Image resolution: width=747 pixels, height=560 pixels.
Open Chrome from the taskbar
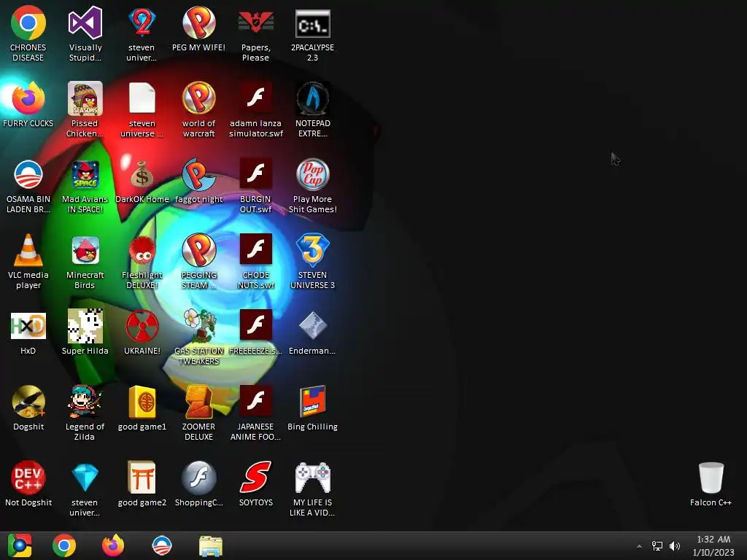[64, 545]
